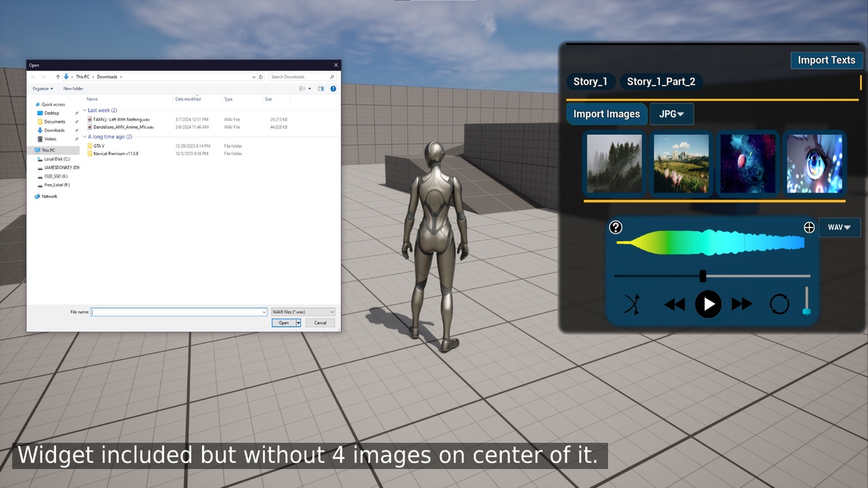Click the blue help icon in Open dialog
This screenshot has width=868, height=488.
(333, 89)
